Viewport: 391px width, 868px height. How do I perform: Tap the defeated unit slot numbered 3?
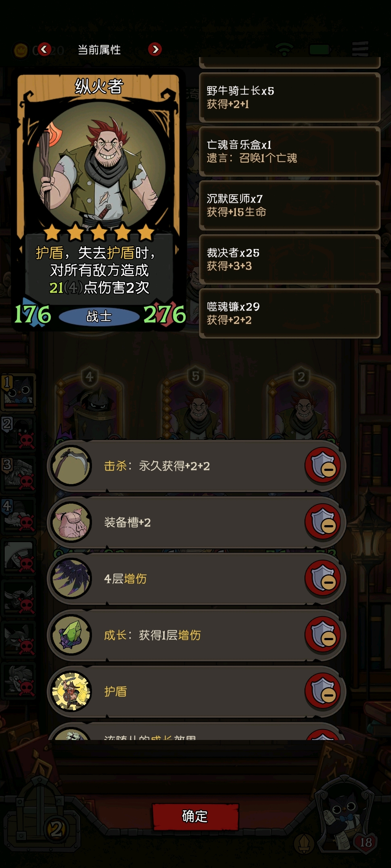19,475
